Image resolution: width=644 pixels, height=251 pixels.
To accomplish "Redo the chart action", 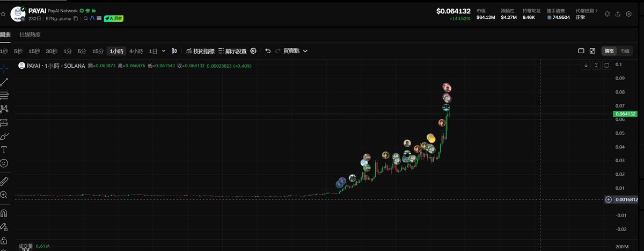I will (278, 51).
